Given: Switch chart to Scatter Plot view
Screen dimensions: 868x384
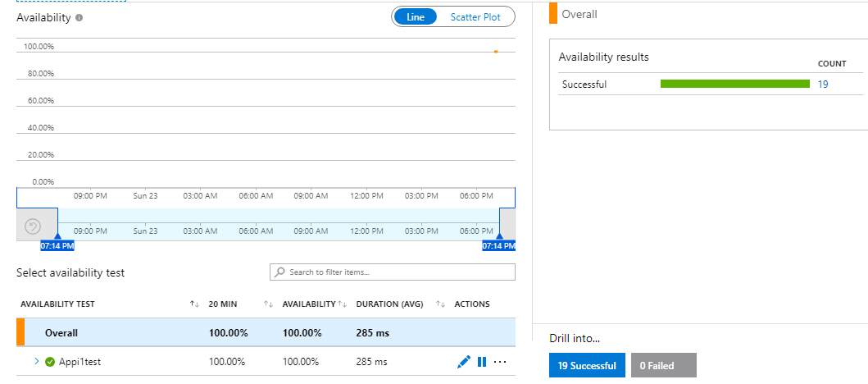Looking at the screenshot, I should pos(475,17).
